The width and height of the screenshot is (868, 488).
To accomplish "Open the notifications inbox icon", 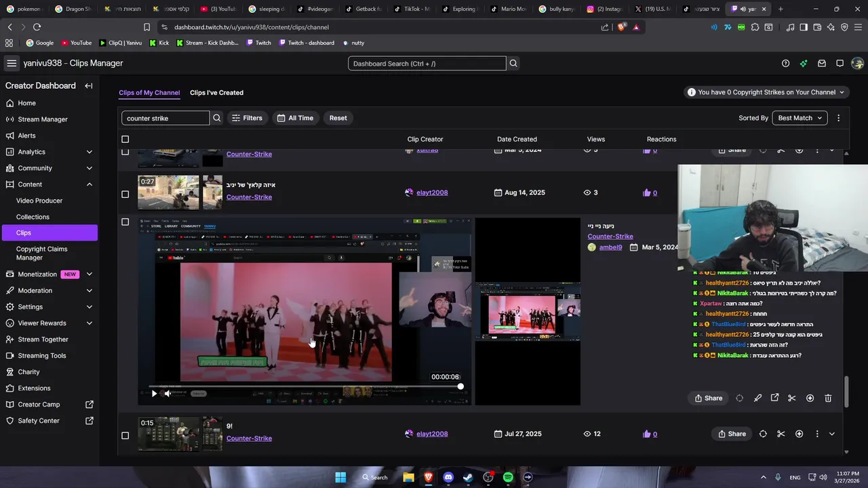I will 822,63.
